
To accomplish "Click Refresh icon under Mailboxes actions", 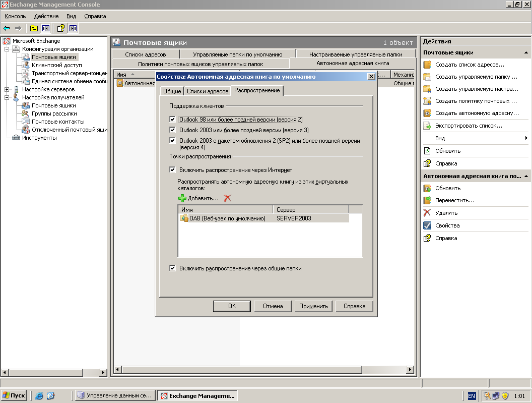I will click(x=427, y=151).
